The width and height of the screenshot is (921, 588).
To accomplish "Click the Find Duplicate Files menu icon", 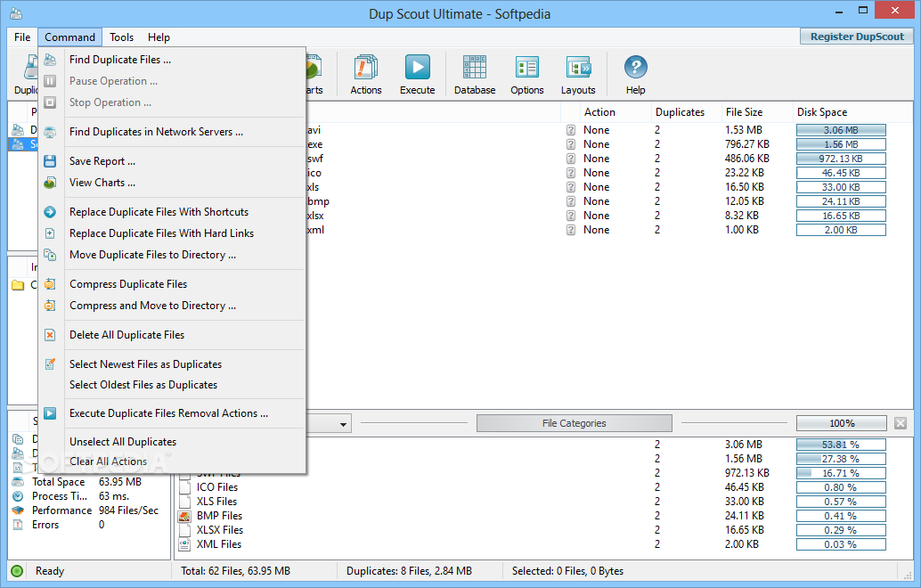I will point(50,60).
